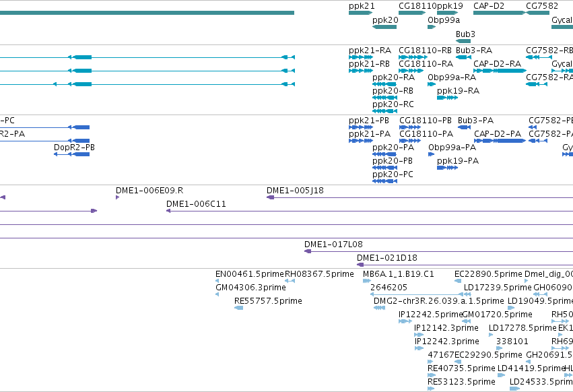Select the ppk19-RA transcript
The width and height of the screenshot is (573, 392).
tap(447, 98)
